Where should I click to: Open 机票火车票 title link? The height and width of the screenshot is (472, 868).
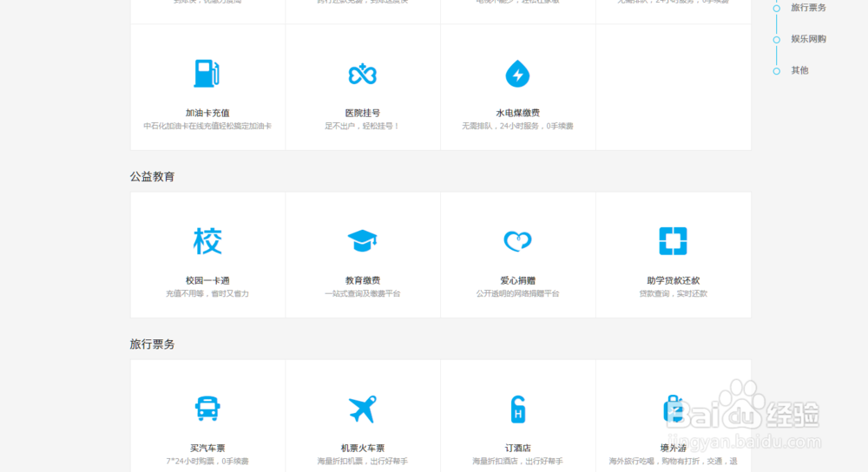(x=363, y=449)
